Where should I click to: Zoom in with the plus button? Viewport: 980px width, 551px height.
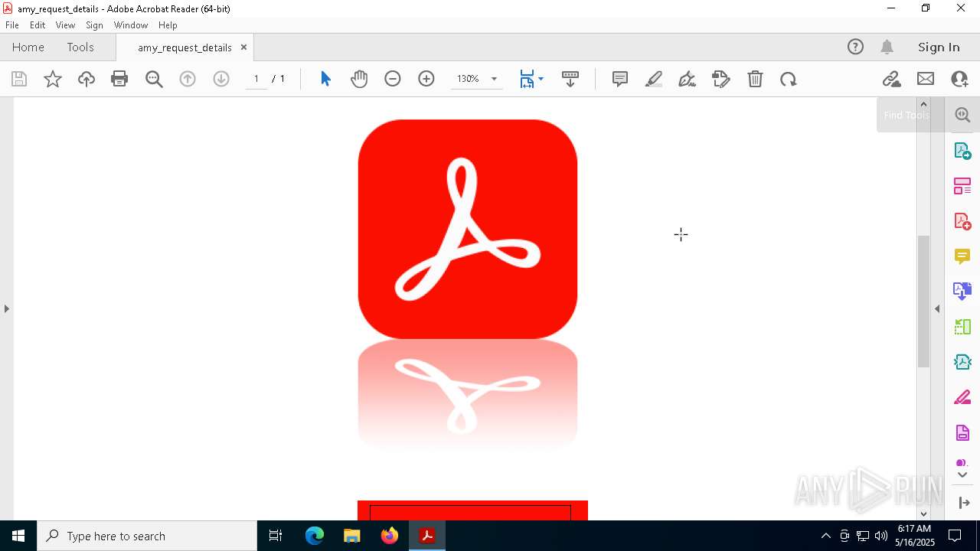[x=426, y=79]
